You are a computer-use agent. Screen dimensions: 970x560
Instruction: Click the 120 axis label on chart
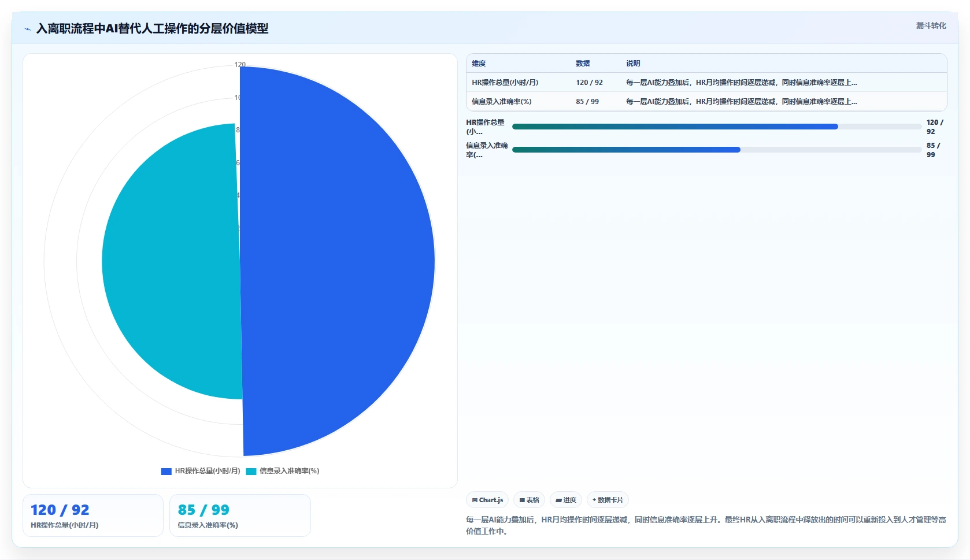240,65
